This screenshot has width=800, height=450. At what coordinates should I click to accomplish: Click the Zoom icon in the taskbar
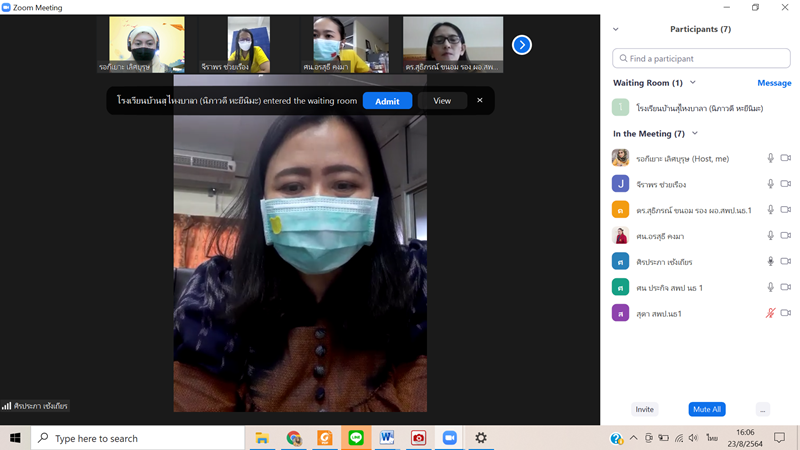coord(449,438)
